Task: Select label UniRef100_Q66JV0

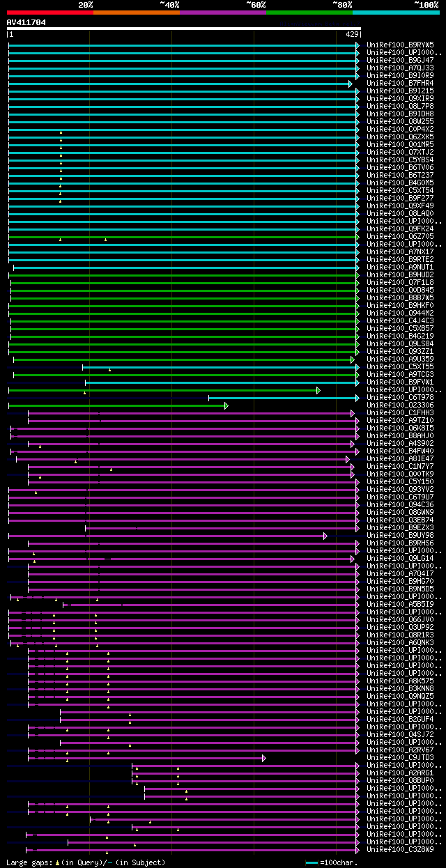Action: pos(400,620)
